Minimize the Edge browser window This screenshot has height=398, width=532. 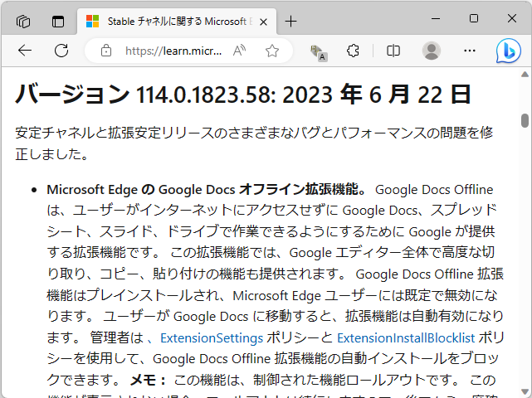(436, 18)
